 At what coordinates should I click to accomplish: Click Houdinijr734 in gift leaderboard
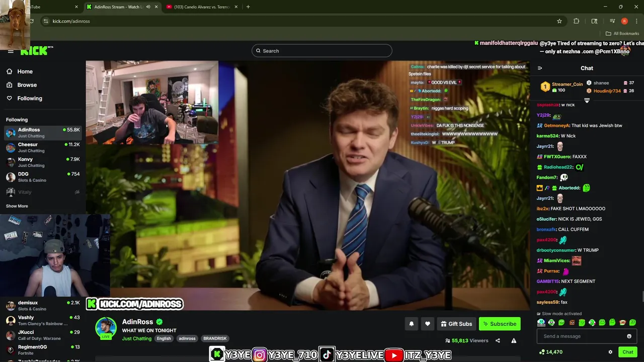click(x=607, y=91)
